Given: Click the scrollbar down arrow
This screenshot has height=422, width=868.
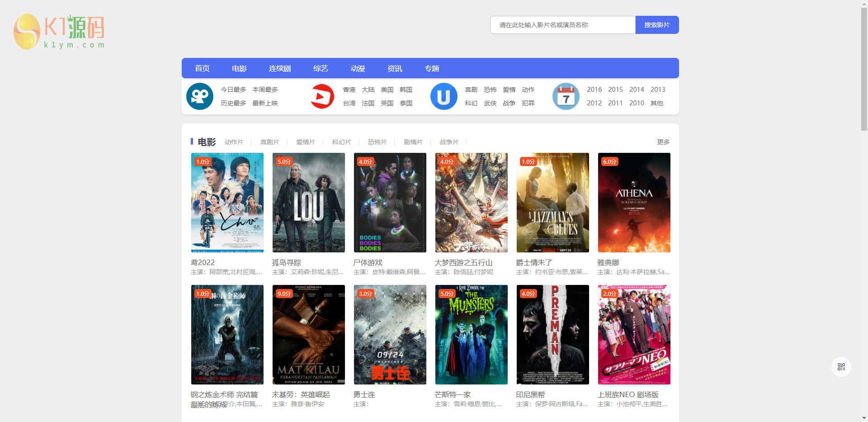Looking at the screenshot, I should click(x=864, y=418).
